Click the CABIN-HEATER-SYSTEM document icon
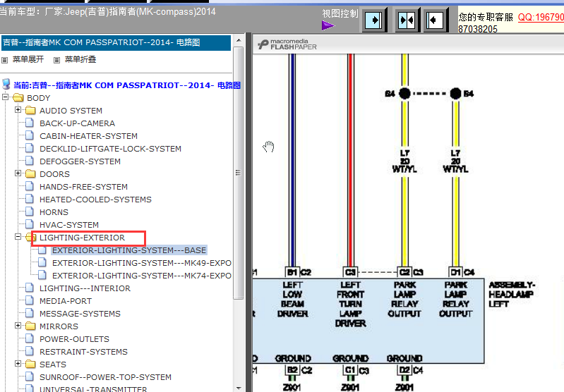 pos(30,135)
